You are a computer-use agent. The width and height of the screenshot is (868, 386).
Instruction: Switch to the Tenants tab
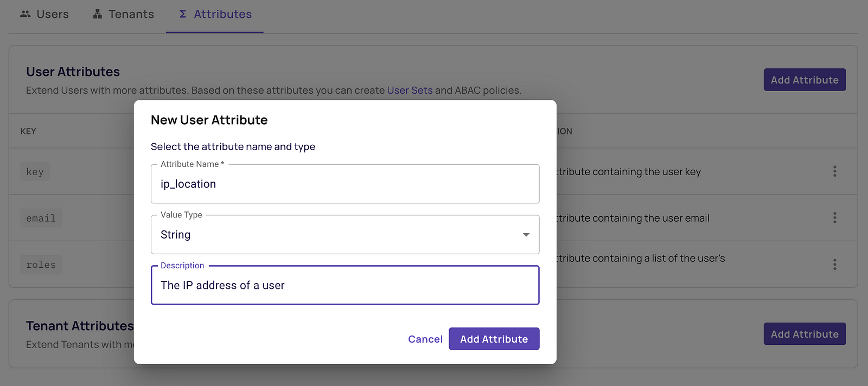(130, 14)
